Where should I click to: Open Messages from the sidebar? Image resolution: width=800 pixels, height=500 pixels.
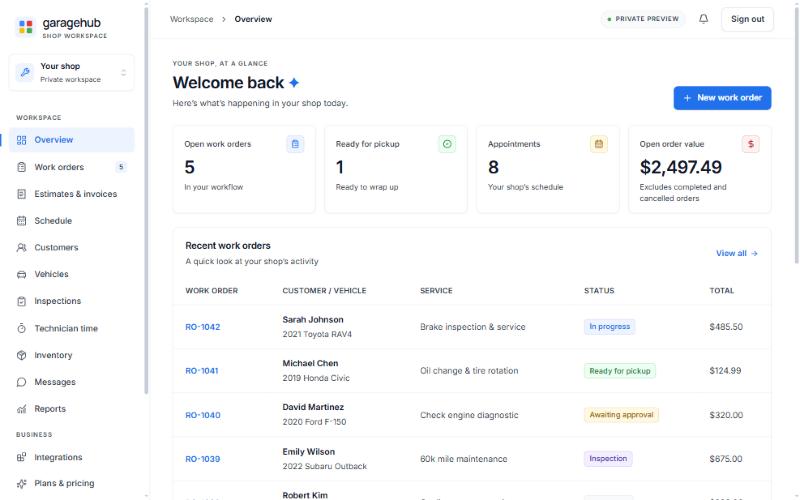click(71, 382)
